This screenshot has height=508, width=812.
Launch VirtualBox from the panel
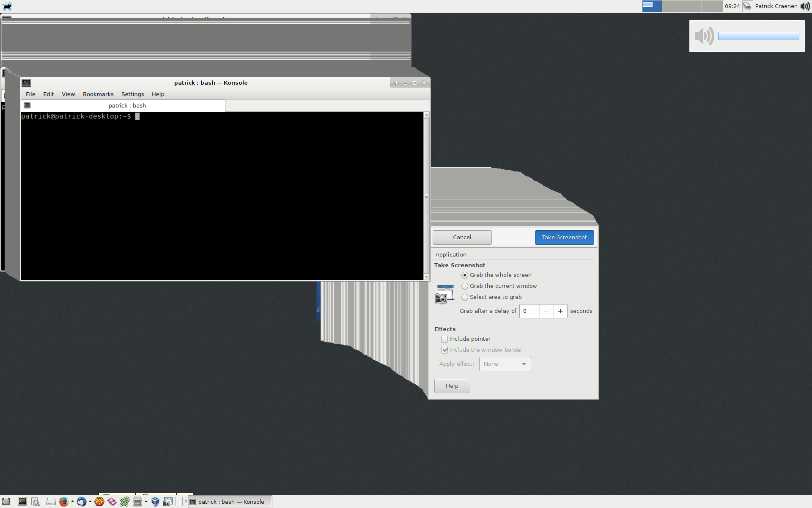tap(155, 502)
